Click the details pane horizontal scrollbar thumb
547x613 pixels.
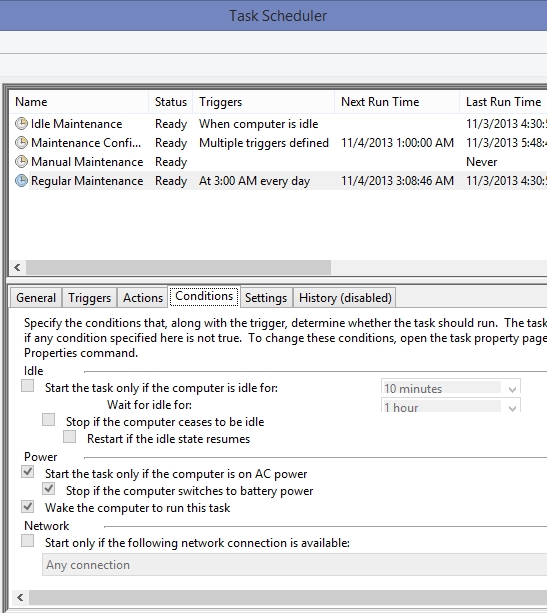(288, 597)
